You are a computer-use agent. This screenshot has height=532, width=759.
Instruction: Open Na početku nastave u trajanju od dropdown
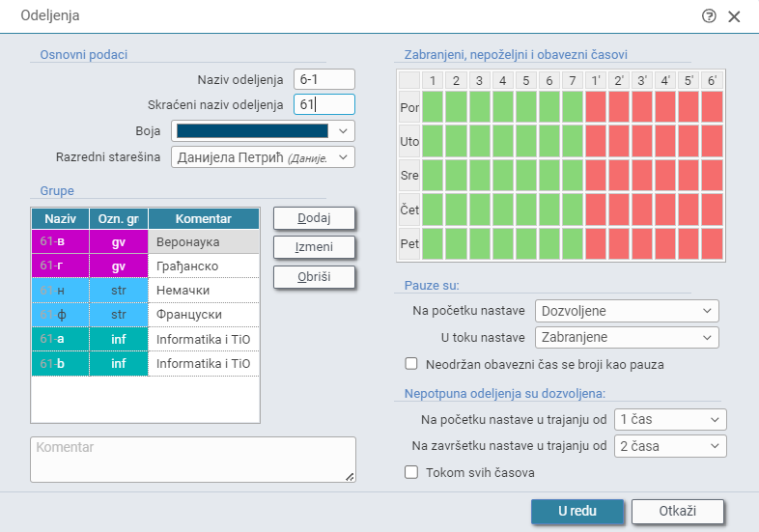[x=670, y=419]
